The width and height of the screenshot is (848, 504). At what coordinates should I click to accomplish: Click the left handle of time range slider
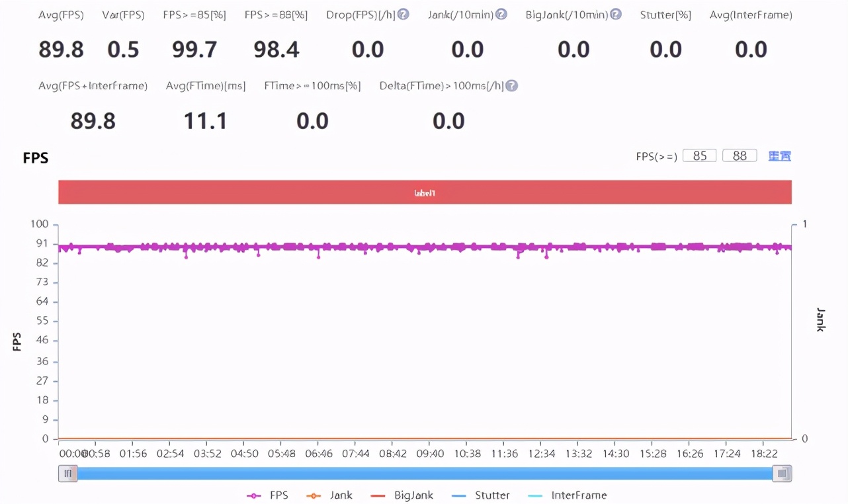click(67, 474)
